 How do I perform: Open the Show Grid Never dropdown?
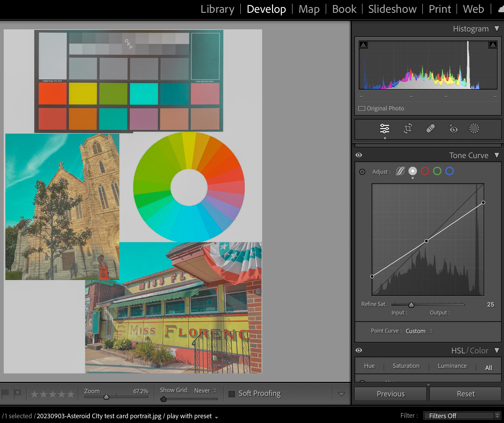point(205,391)
